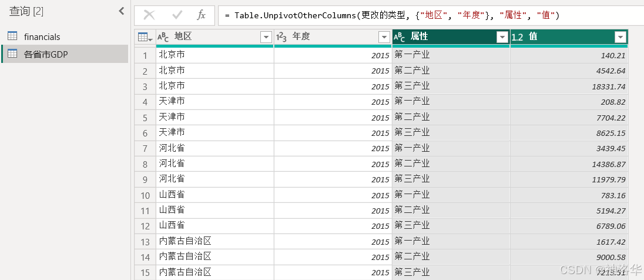
Task: Open the 属性 column filter dropdown
Action: tap(502, 38)
